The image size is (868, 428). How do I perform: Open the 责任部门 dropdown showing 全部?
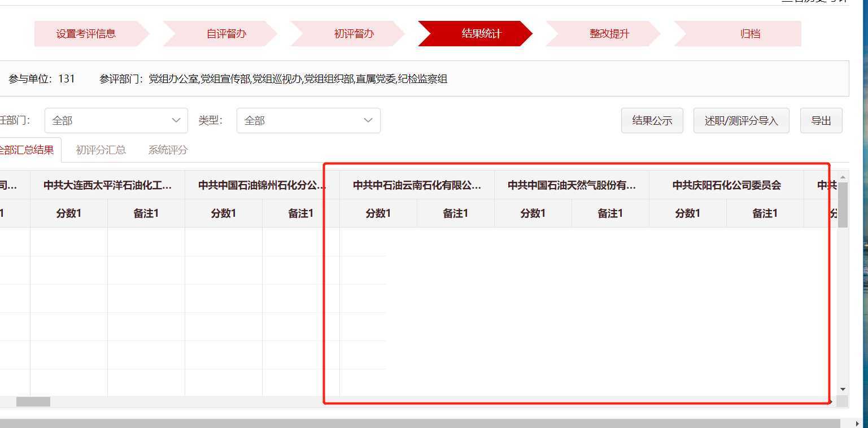[x=116, y=120]
